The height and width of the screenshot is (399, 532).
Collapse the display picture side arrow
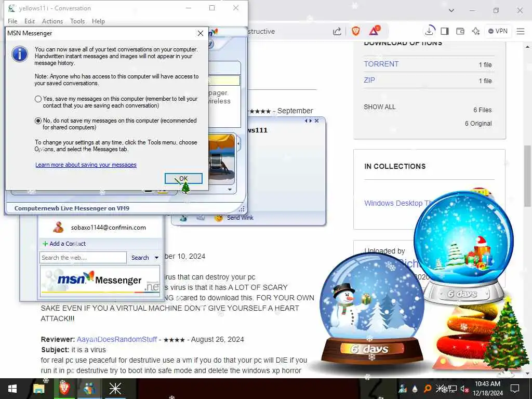coord(239,143)
